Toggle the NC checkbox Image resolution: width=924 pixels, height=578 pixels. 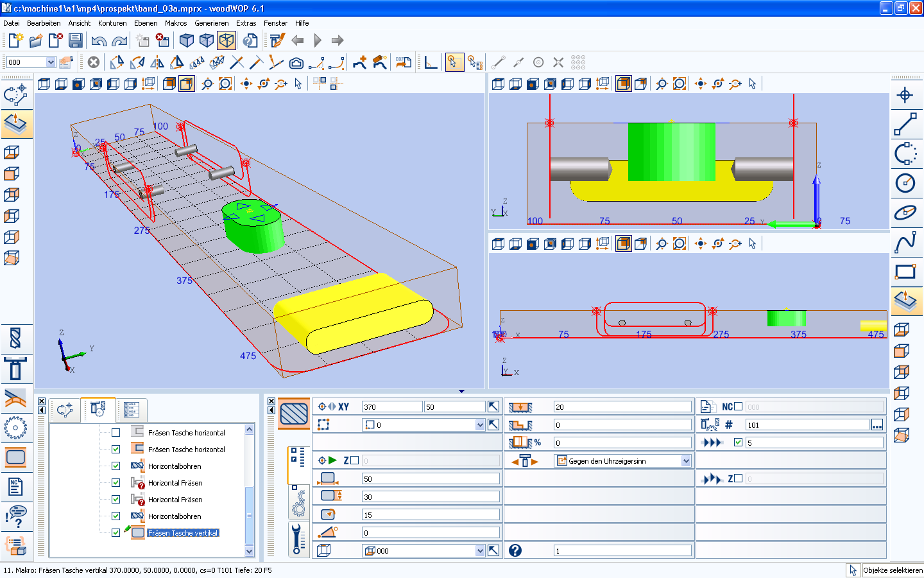[x=738, y=407]
